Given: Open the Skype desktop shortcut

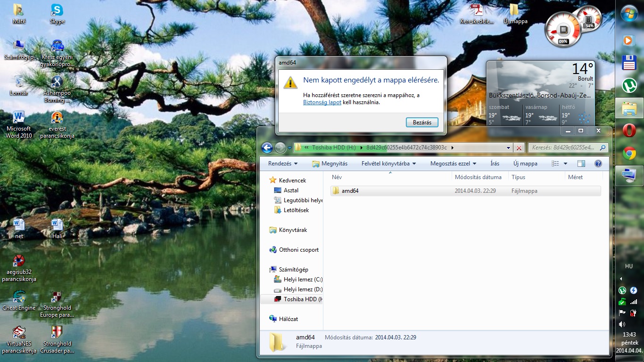Looking at the screenshot, I should [x=57, y=14].
